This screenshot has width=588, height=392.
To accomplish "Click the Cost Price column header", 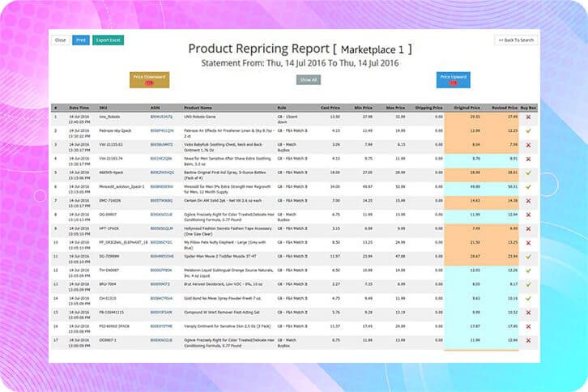I will (x=330, y=108).
